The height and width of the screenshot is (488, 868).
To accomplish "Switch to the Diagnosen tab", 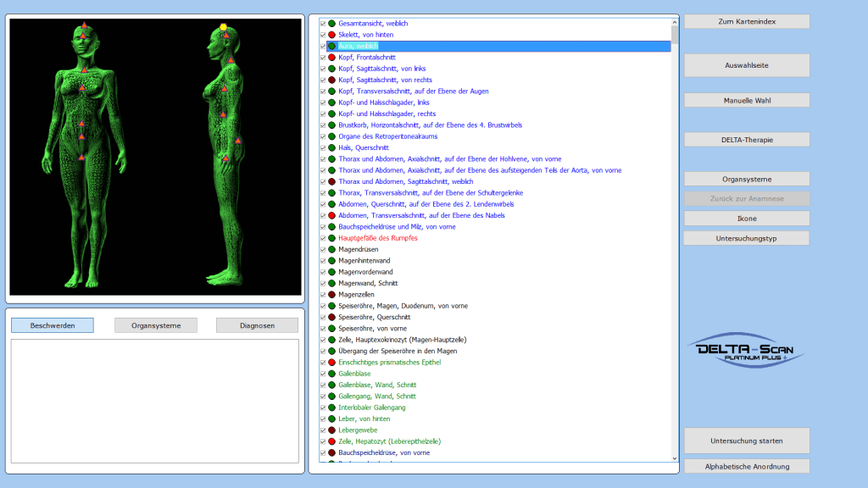I will (x=257, y=325).
